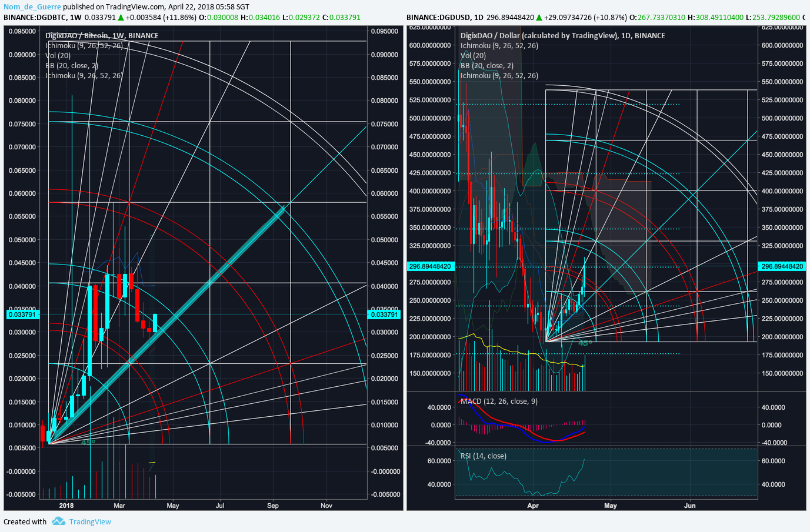The width and height of the screenshot is (810, 532).
Task: Click the Apr label on the DGDUSD time axis
Action: pyautogui.click(x=533, y=506)
